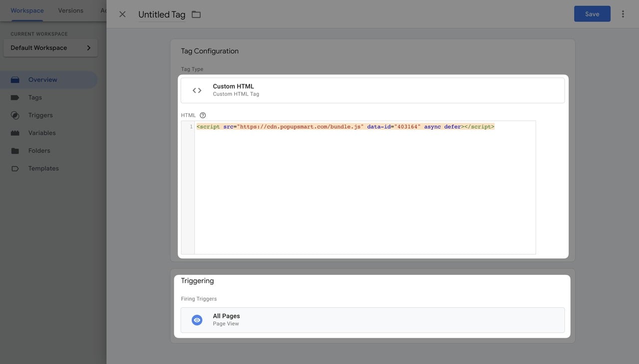
Task: Click the Page View subtitle text
Action: click(226, 324)
